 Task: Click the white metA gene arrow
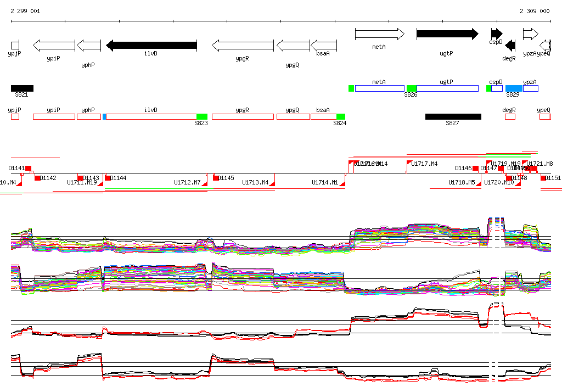pos(380,34)
